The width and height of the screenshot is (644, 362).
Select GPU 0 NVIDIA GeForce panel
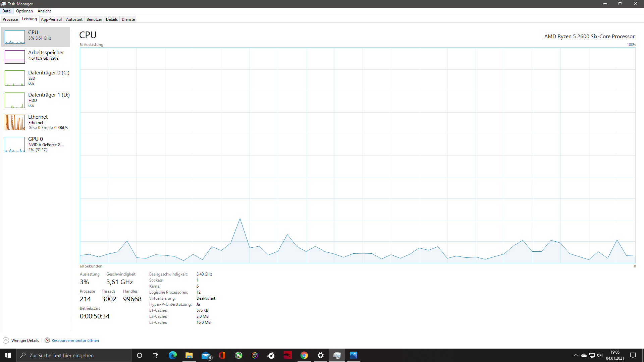(35, 144)
